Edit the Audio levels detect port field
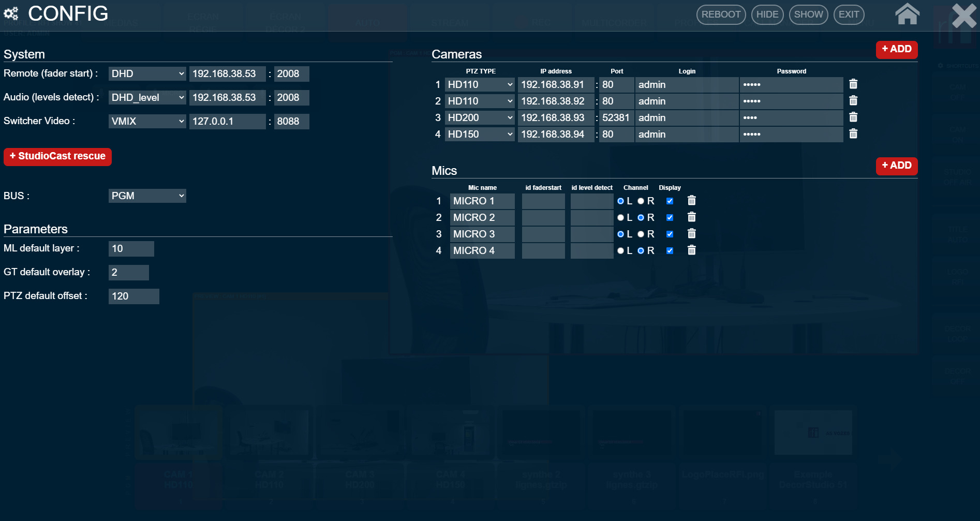This screenshot has height=521, width=980. pos(291,97)
